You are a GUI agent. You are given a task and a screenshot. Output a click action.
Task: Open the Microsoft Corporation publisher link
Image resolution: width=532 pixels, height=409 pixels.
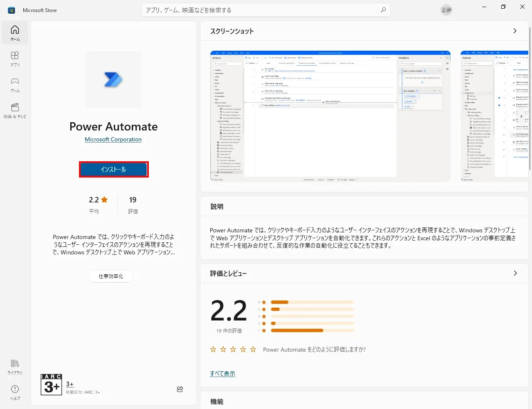tap(113, 139)
